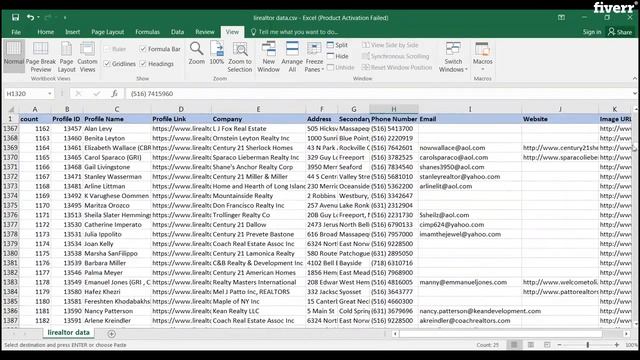
Task: Click Nancy Patterson cell
Action: click(x=117, y=311)
